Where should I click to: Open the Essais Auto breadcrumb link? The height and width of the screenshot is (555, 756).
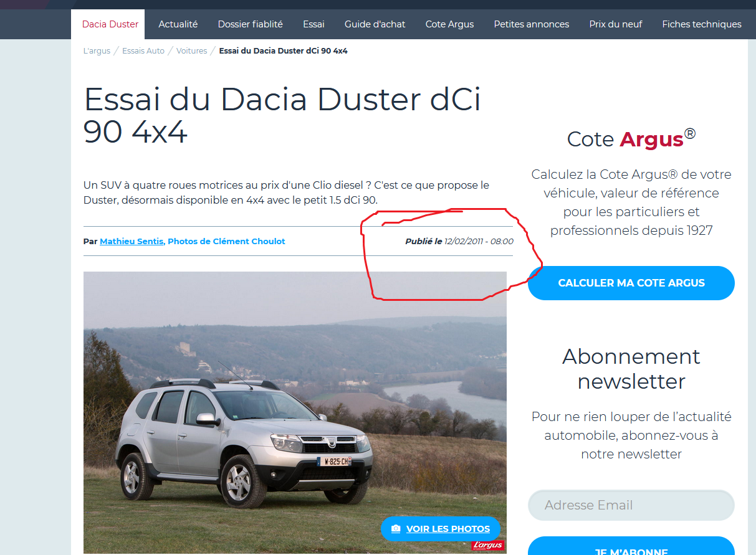coord(143,50)
